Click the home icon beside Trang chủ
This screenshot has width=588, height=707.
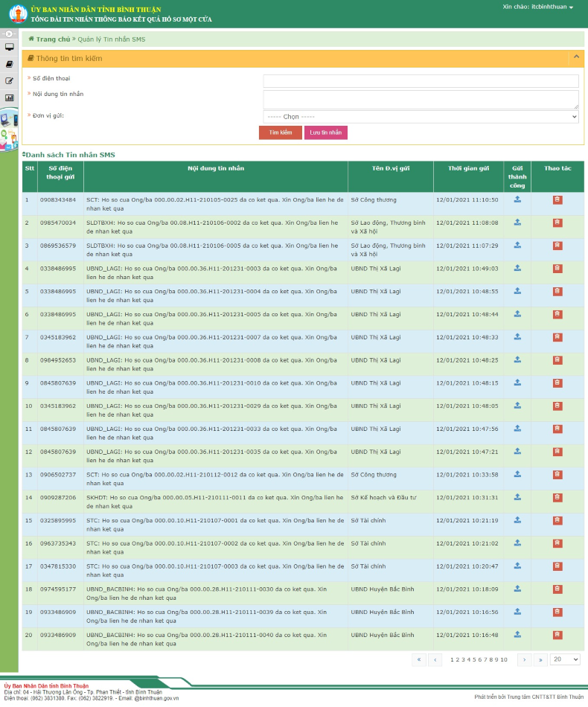click(x=31, y=38)
